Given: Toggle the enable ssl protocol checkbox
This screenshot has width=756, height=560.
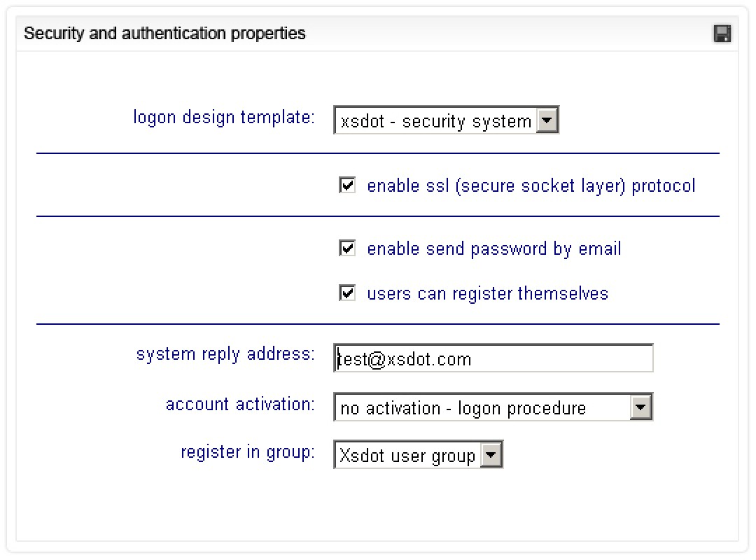Looking at the screenshot, I should coord(347,185).
